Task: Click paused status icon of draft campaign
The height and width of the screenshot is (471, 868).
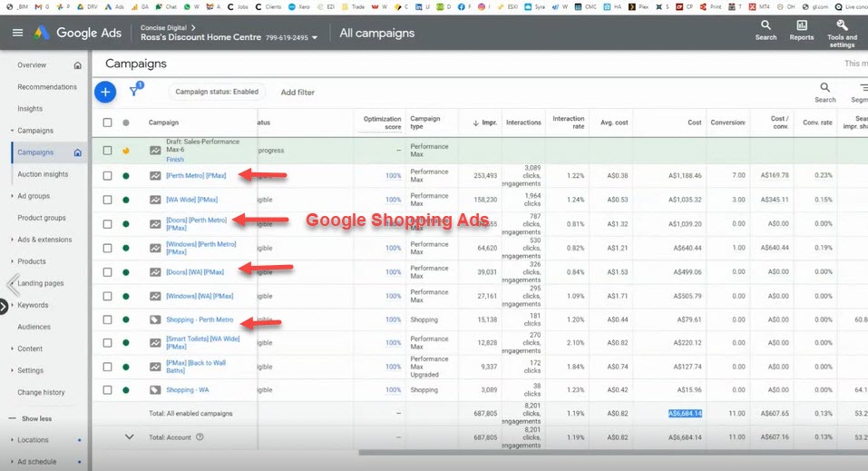Action: pos(126,150)
